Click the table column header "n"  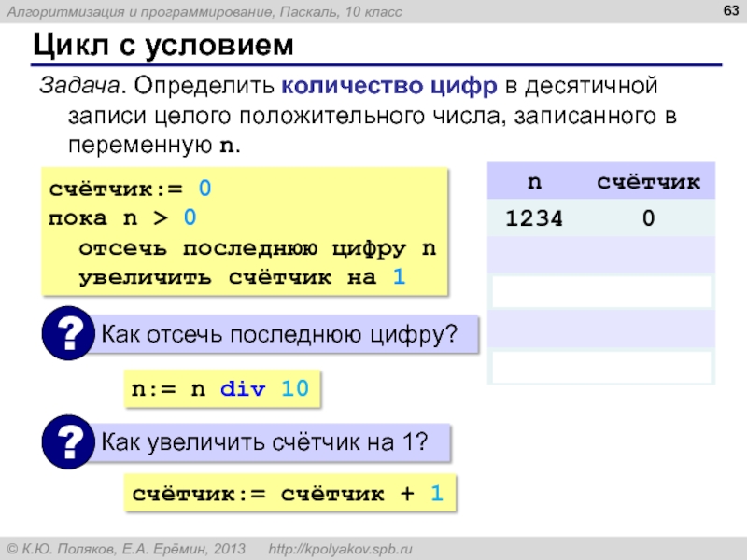click(x=534, y=181)
